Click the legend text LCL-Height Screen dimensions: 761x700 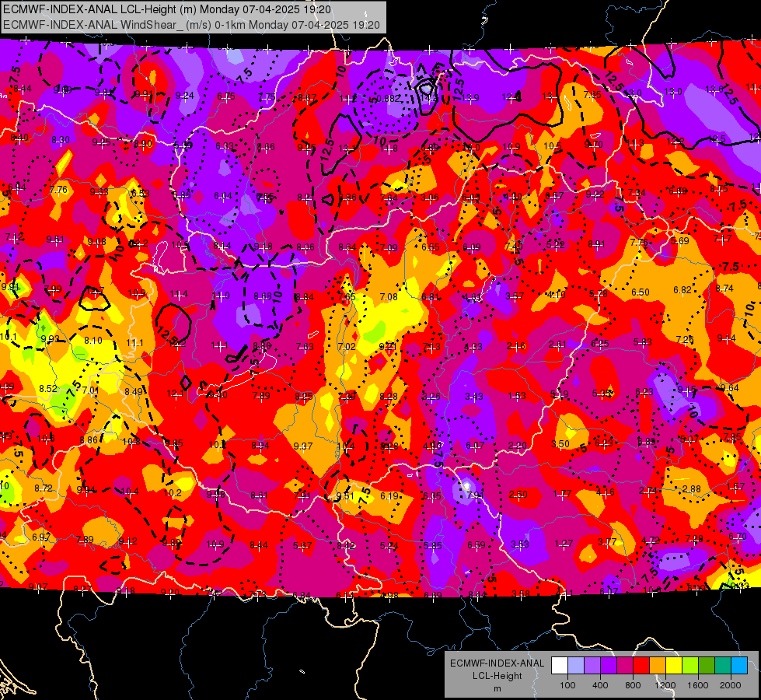coord(497,676)
